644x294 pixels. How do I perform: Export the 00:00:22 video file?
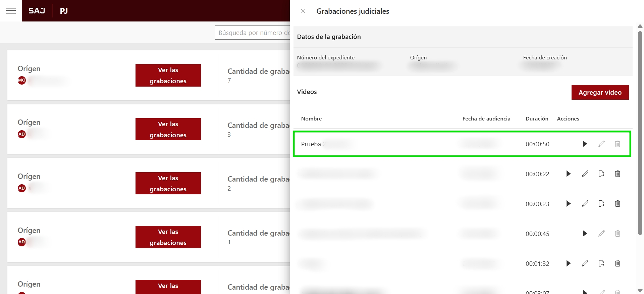[601, 174]
